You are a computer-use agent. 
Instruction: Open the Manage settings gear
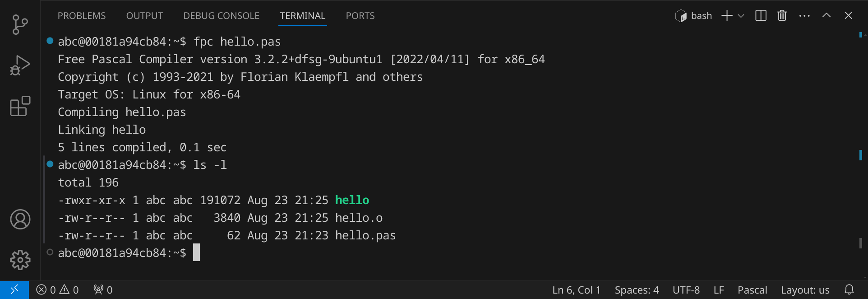pos(20,260)
